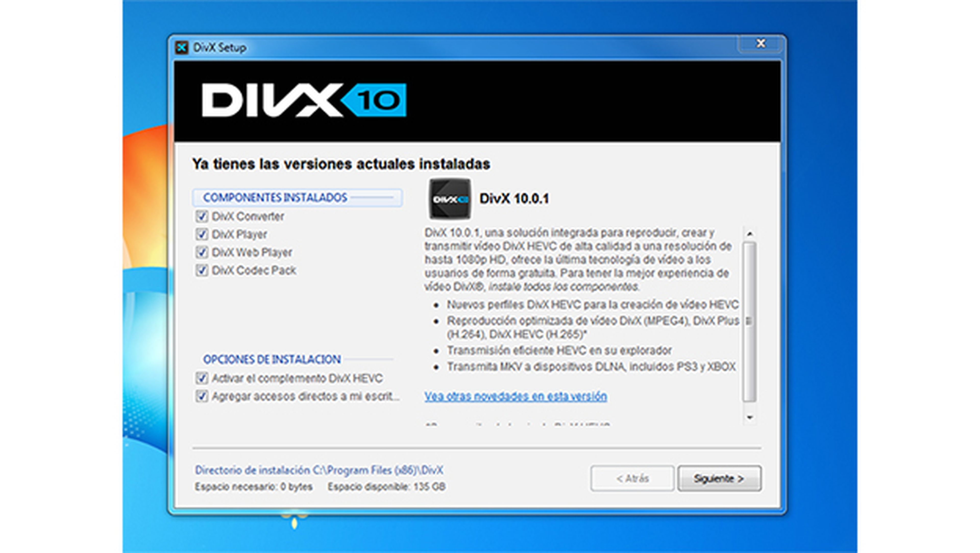Click the description scrollbar up arrow
The image size is (980, 553).
coord(750,234)
